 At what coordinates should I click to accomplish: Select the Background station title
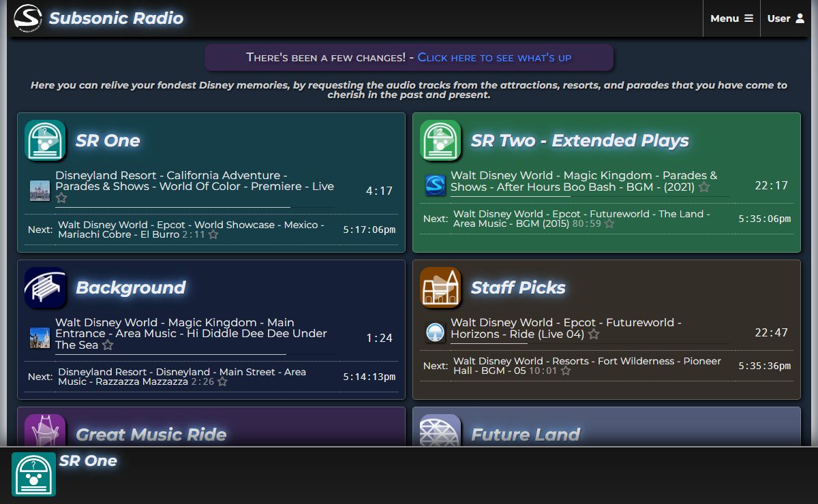(x=130, y=288)
